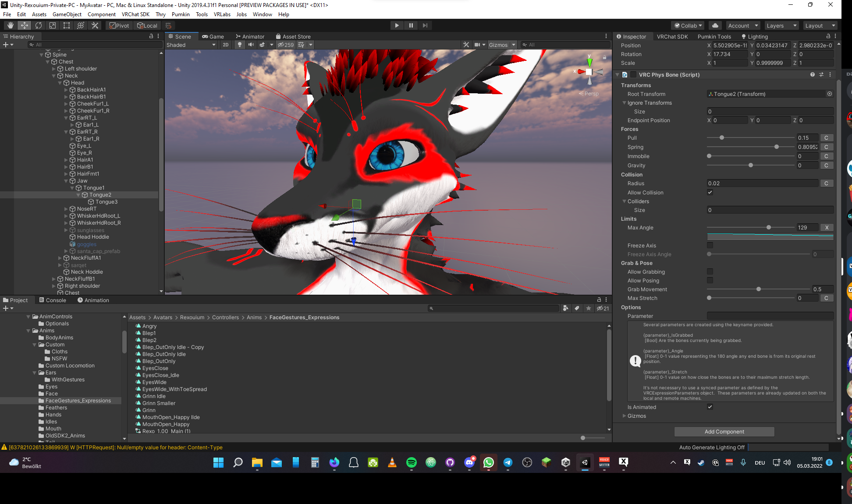Click Spring slider handle
Viewport: 852px width, 504px height.
point(777,147)
